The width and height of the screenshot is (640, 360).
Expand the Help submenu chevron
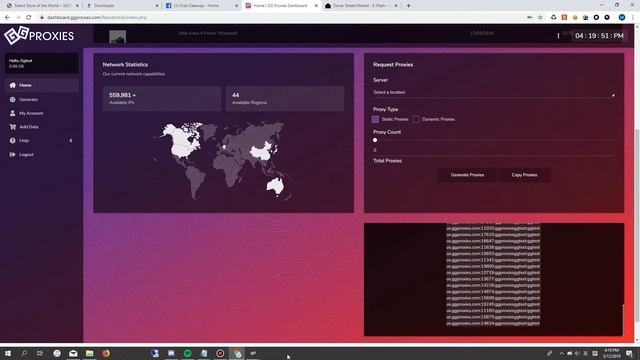(x=71, y=140)
